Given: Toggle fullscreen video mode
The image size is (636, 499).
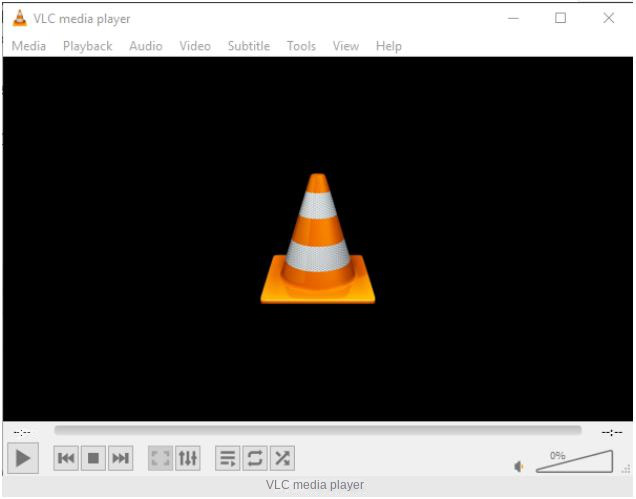Looking at the screenshot, I should click(160, 458).
